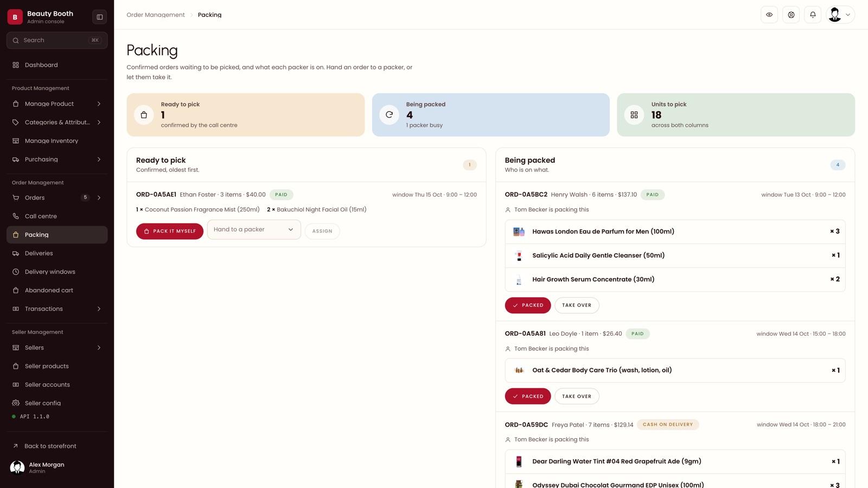The image size is (868, 488).
Task: Click Alex Morgan profile avatar in sidebar
Action: coord(17,467)
